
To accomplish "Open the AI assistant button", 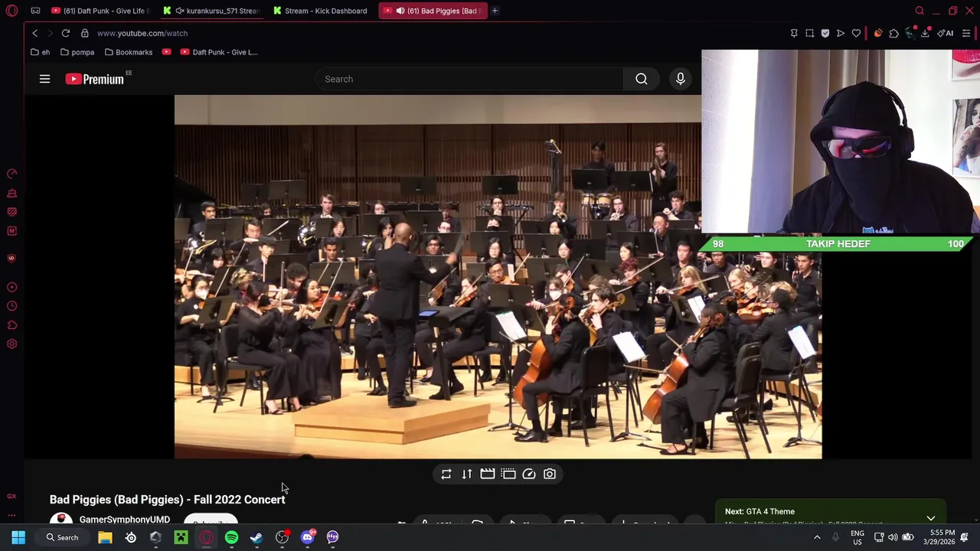I will pyautogui.click(x=946, y=33).
